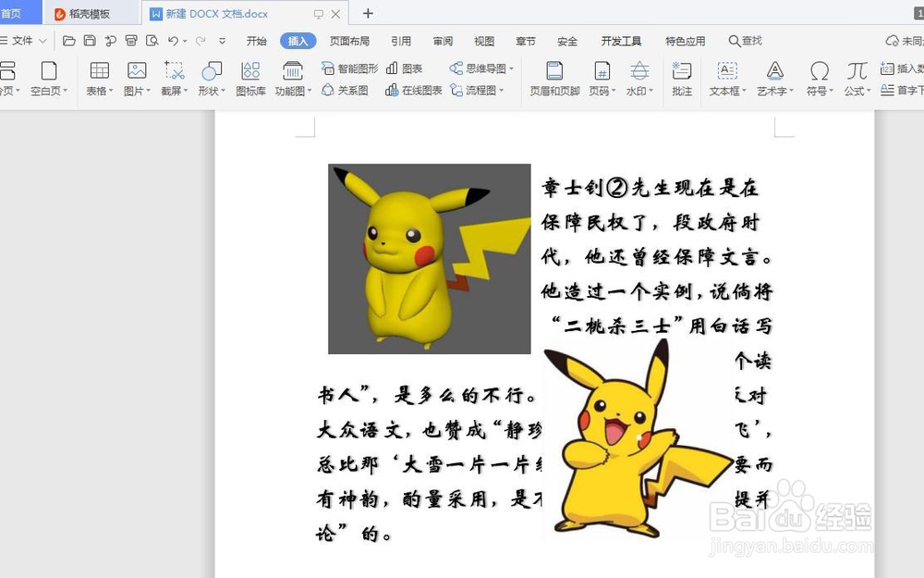Screen dimensions: 924x578
Task: Edit the header and footer (页眉和页脚)
Action: (554, 79)
